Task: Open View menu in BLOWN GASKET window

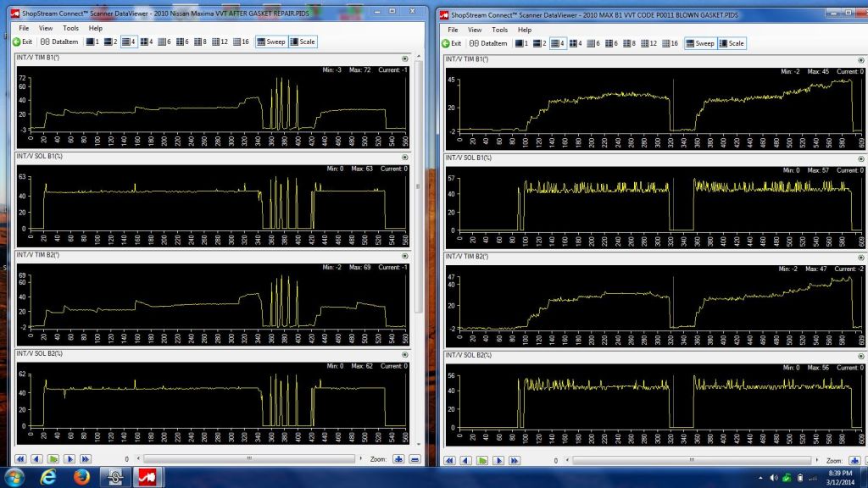Action: coord(475,30)
